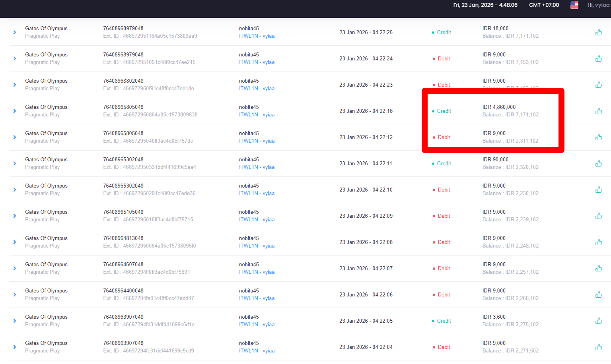Click Balance : IDR 2,257,102
The image size is (611, 364).
(x=510, y=272)
